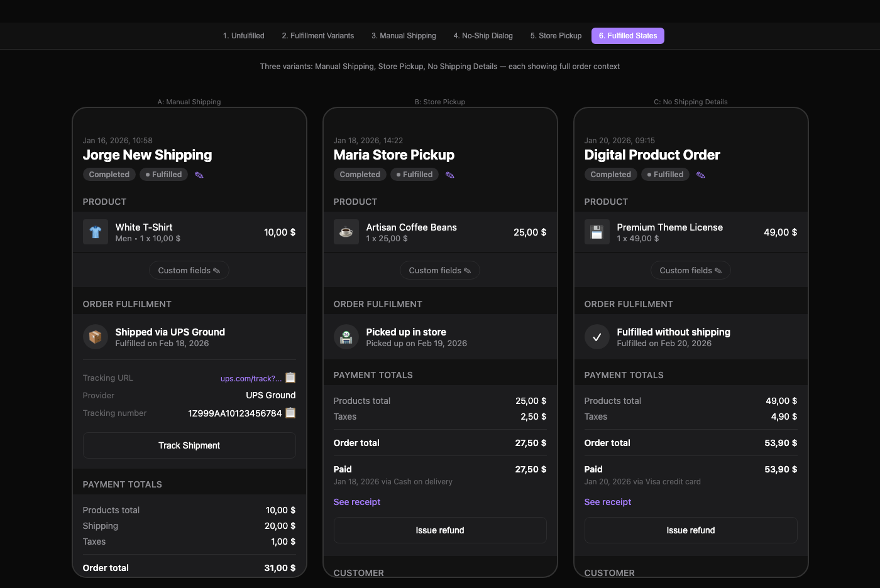Viewport: 880px width, 588px height.
Task: Click edit pencil on Digital Product Order
Action: (701, 175)
